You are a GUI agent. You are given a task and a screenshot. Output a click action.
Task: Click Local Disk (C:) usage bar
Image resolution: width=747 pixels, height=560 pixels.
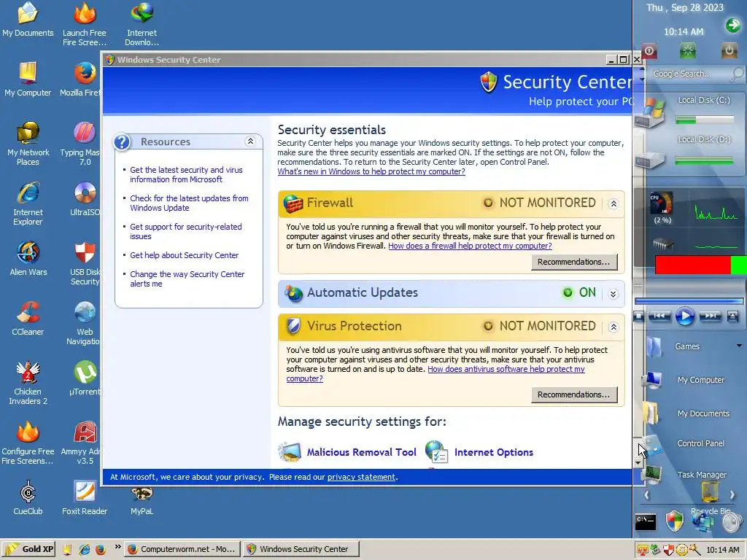[x=704, y=120]
